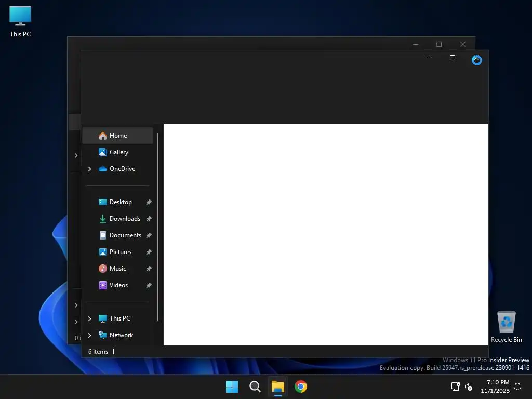
Task: Minimize the front File Explorer window
Action: [x=429, y=58]
